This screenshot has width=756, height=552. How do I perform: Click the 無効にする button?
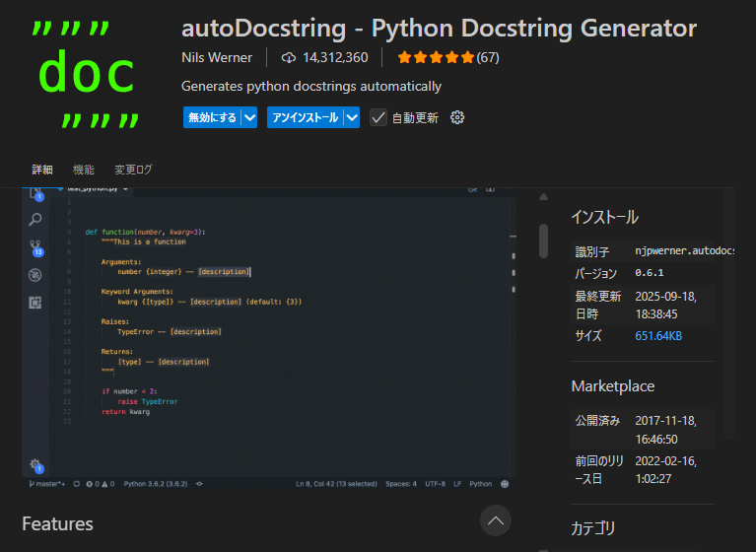[212, 117]
